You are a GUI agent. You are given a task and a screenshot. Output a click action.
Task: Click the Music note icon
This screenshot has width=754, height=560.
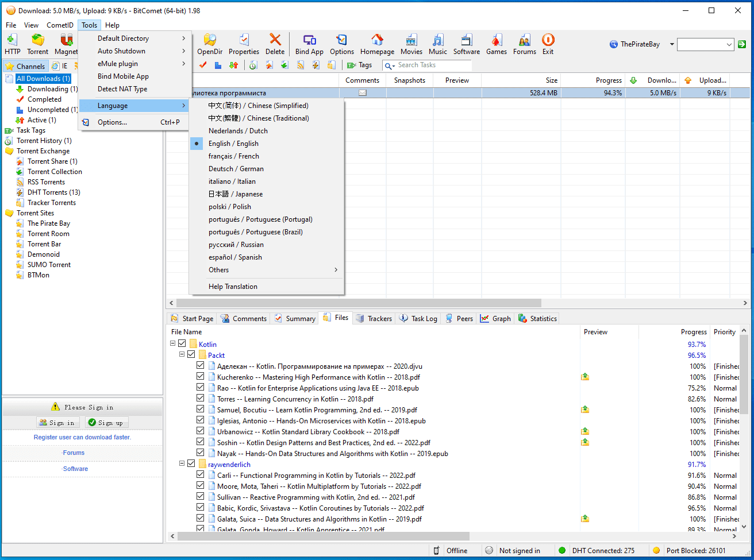tap(438, 44)
